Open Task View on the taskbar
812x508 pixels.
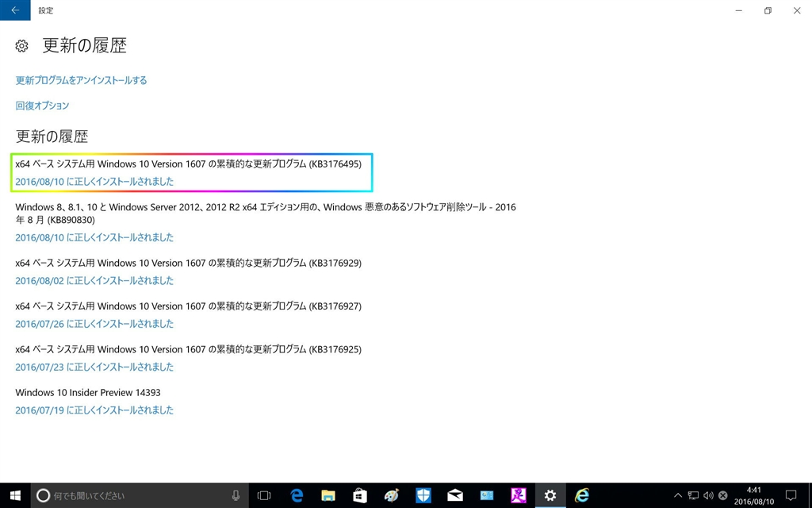point(264,495)
